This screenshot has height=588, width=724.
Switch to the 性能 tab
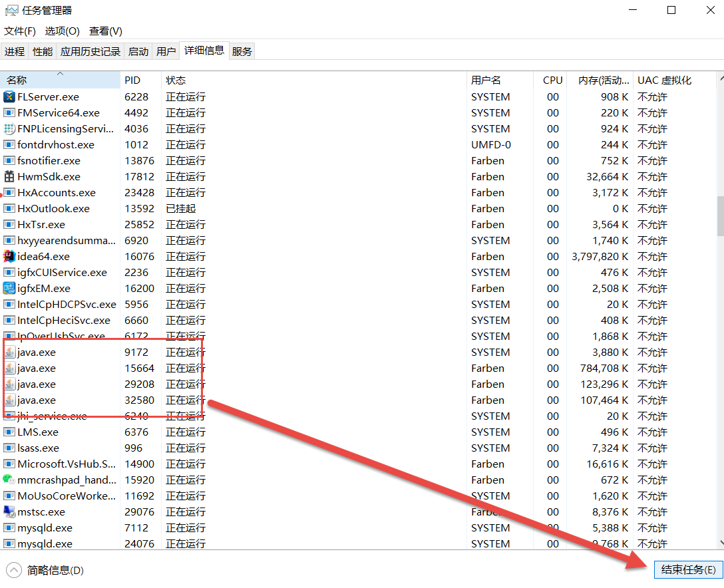pos(43,52)
